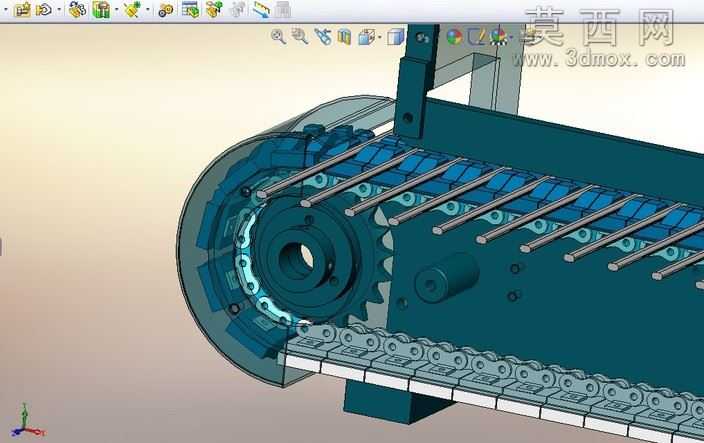
Task: Open the dropdown arrow after Mate icon
Action: click(59, 9)
